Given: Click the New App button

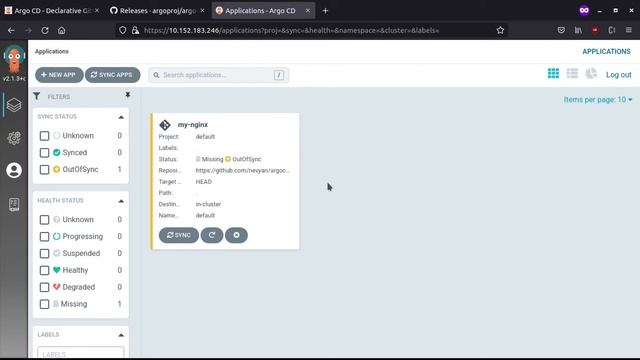Looking at the screenshot, I should tap(59, 75).
